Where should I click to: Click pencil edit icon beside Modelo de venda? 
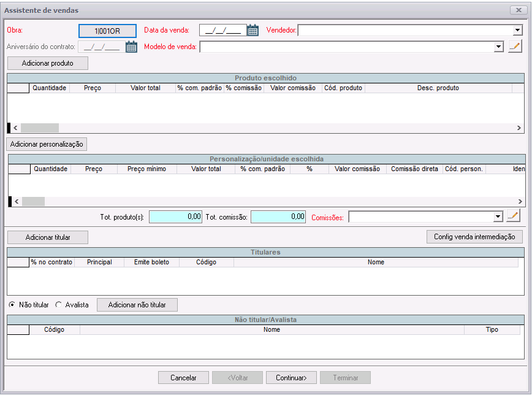pos(515,47)
